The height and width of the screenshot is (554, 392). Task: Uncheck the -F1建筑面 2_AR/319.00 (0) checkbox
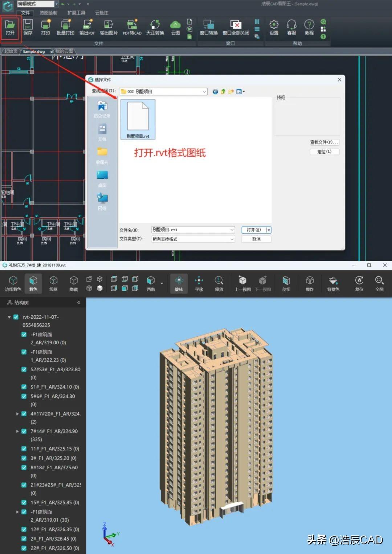coord(24,334)
